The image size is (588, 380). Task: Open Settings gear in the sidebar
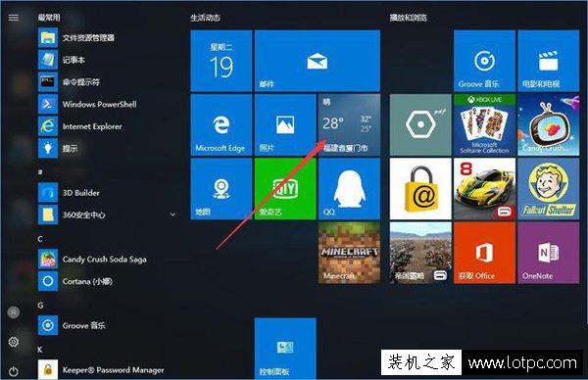[14, 342]
